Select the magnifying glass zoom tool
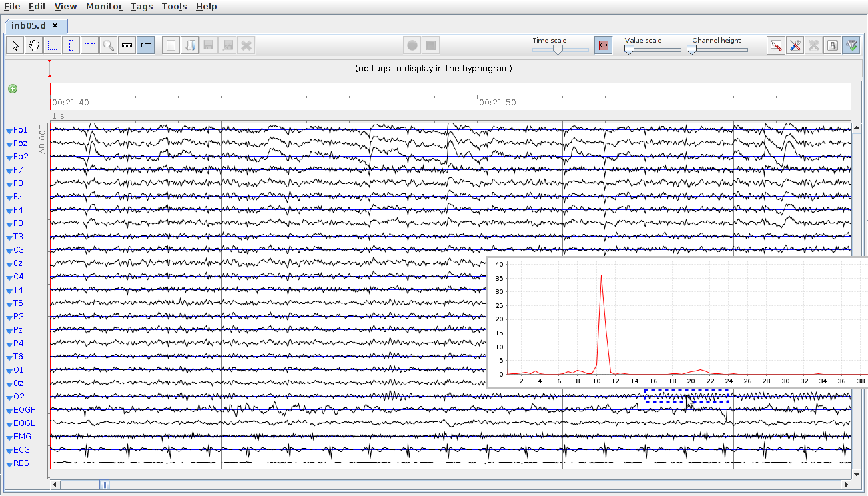This screenshot has height=496, width=868. [x=109, y=45]
